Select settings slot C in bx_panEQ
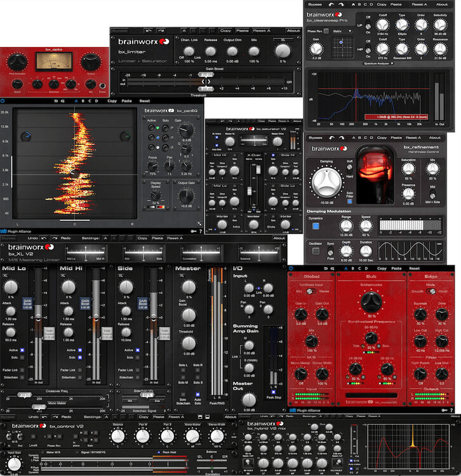Image resolution: width=461 pixels, height=476 pixels. pyautogui.click(x=90, y=101)
